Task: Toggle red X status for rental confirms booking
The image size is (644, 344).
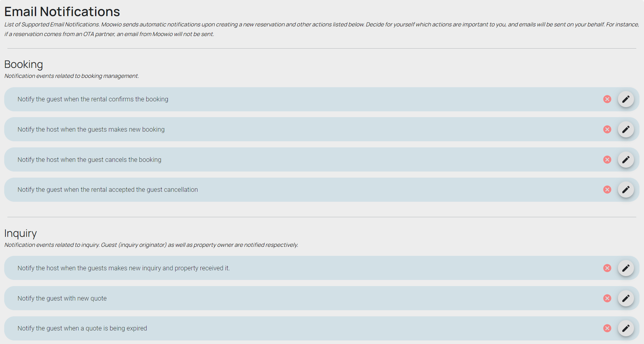Action: pos(607,99)
